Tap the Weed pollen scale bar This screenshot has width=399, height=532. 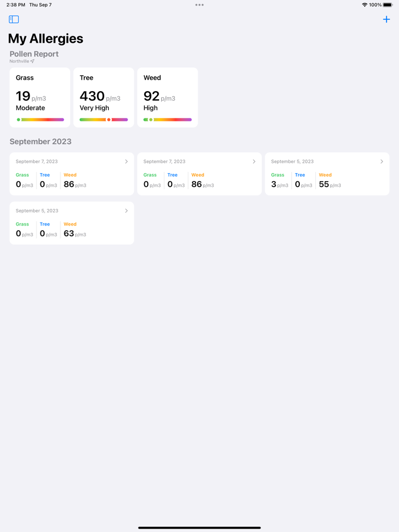point(167,120)
